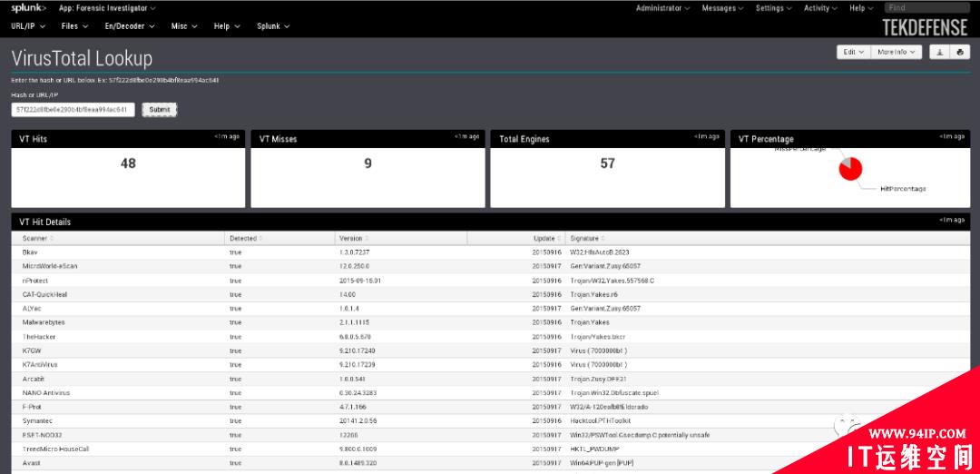
Task: Sort table by Version column
Action: pyautogui.click(x=353, y=238)
